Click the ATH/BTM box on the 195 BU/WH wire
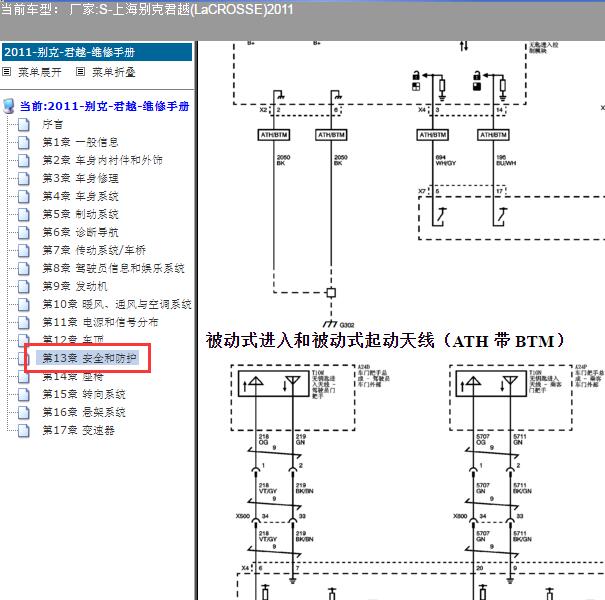Image resolution: width=605 pixels, height=600 pixels. (493, 135)
